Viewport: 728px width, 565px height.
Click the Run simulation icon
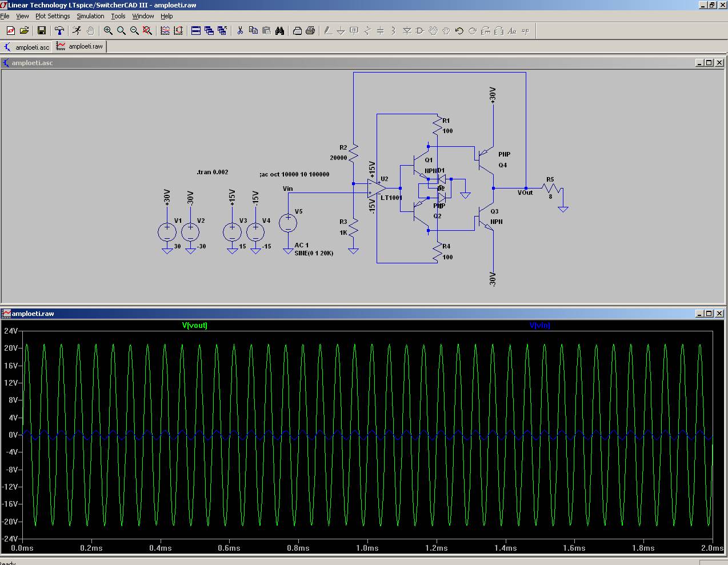tap(77, 31)
